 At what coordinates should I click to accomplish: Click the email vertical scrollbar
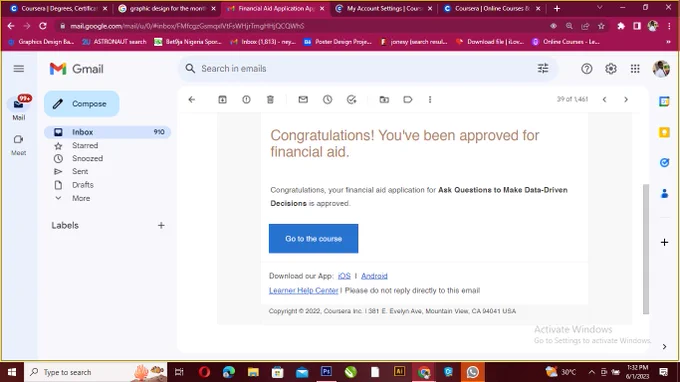[646, 248]
